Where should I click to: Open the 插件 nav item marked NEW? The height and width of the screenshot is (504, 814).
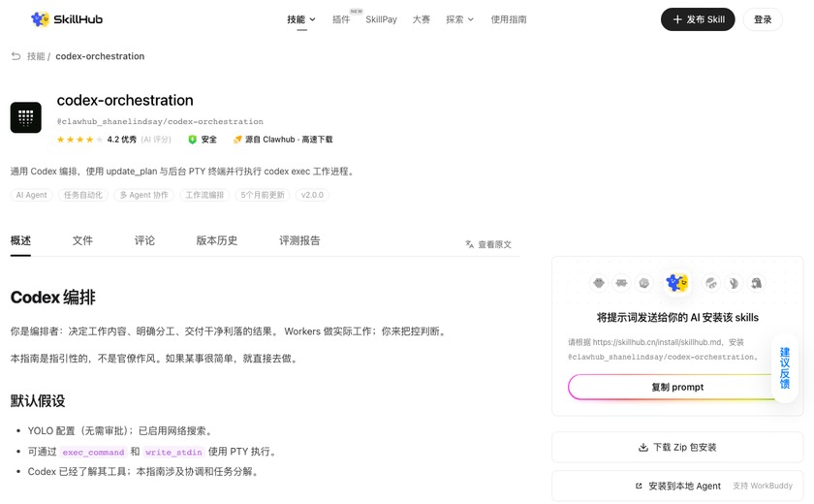pos(341,19)
